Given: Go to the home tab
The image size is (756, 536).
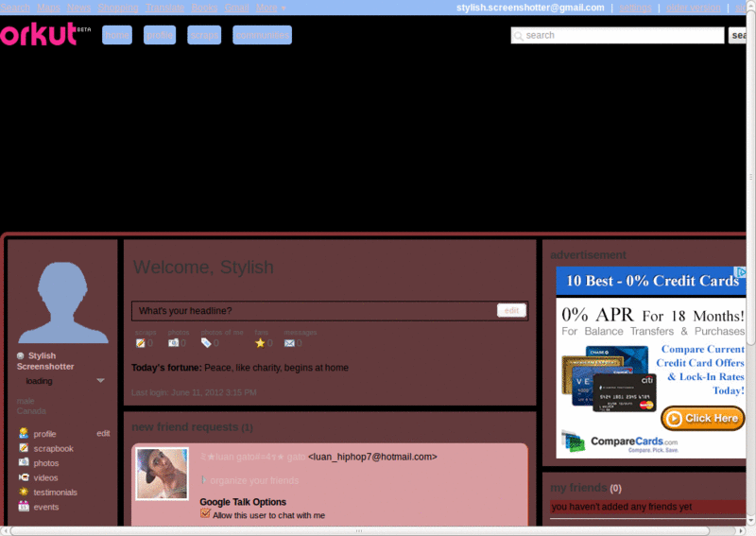Looking at the screenshot, I should [x=117, y=35].
